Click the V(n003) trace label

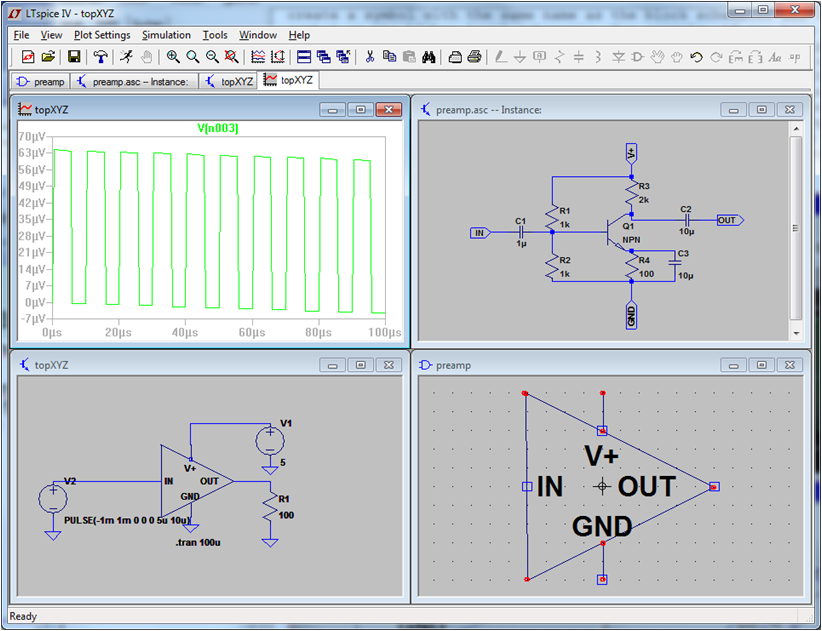(217, 128)
